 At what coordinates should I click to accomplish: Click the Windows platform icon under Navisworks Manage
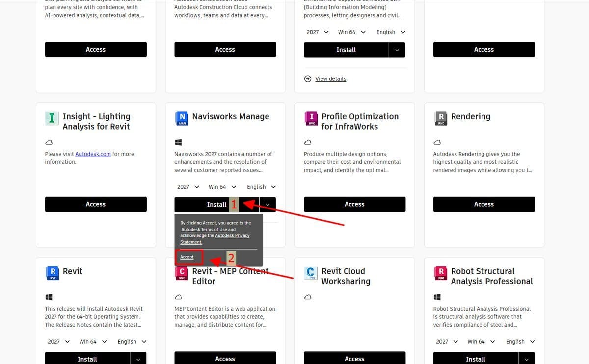tap(178, 142)
